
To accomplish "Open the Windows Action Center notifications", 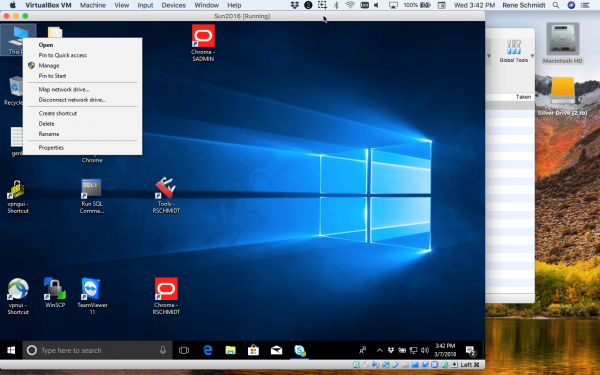I will [470, 350].
